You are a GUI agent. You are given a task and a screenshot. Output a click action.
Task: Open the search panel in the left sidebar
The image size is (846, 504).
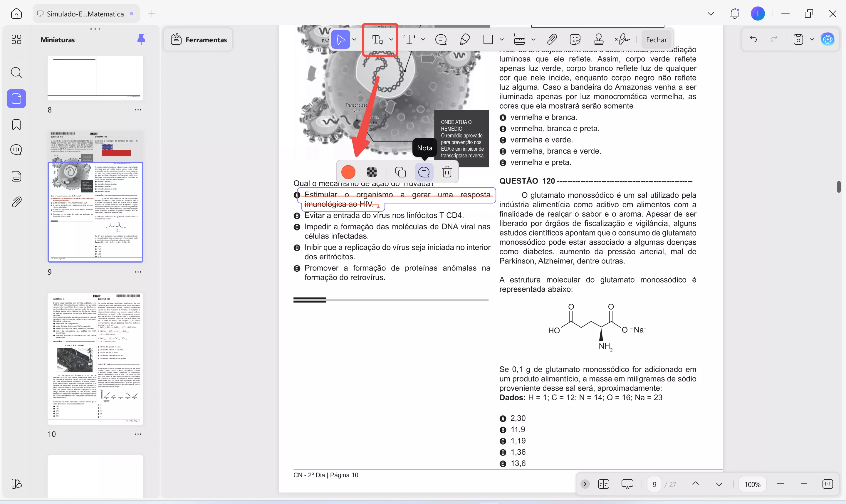[x=16, y=72]
